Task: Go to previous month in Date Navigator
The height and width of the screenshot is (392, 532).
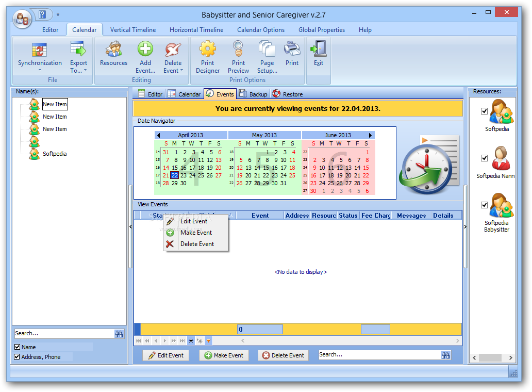Action: click(x=158, y=135)
